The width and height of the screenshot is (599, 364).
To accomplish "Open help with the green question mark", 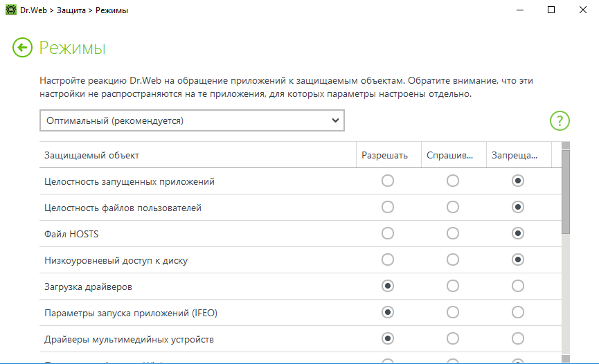I will pyautogui.click(x=560, y=120).
